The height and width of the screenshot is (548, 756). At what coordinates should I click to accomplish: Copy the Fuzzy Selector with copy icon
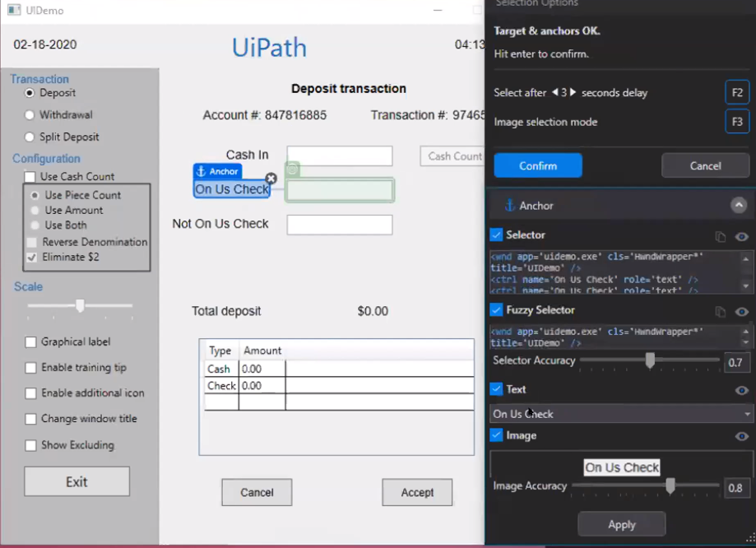721,312
